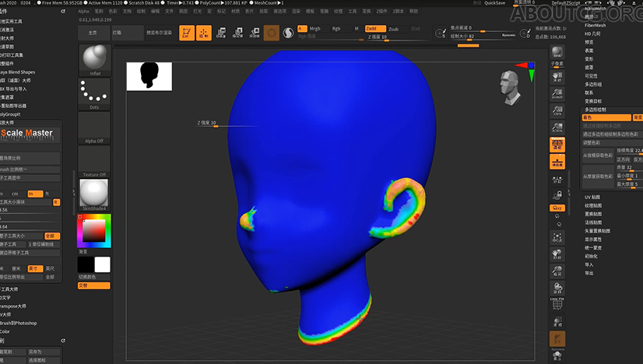643x364 pixels.
Task: Click the AC50% half-size magnifier icon
Action: 557,127
